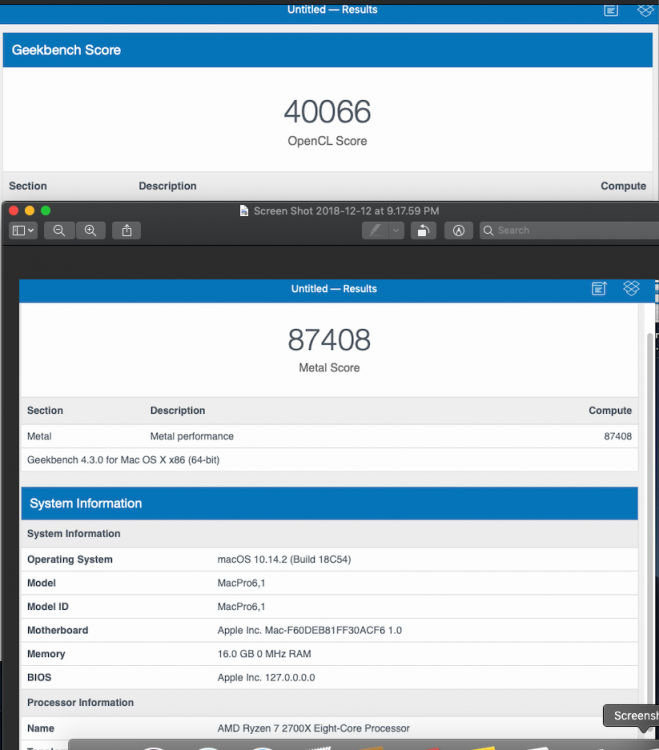The width and height of the screenshot is (659, 750).
Task: Rotate the image with Preview rotate button
Action: (x=423, y=231)
